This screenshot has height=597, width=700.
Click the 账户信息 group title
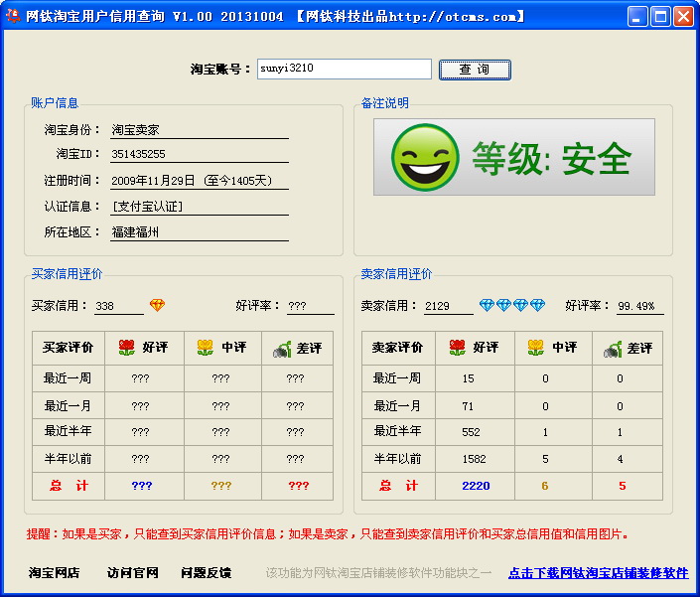click(55, 103)
